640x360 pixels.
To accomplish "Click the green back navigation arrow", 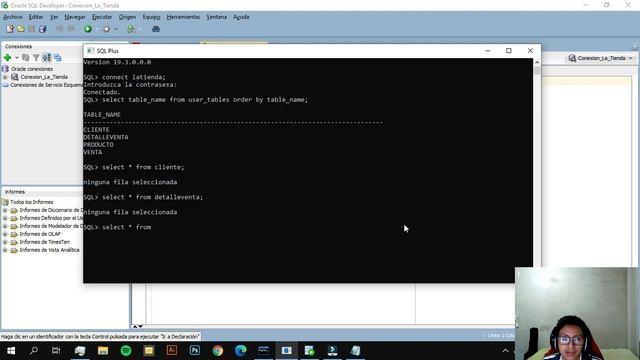I will click(x=88, y=29).
